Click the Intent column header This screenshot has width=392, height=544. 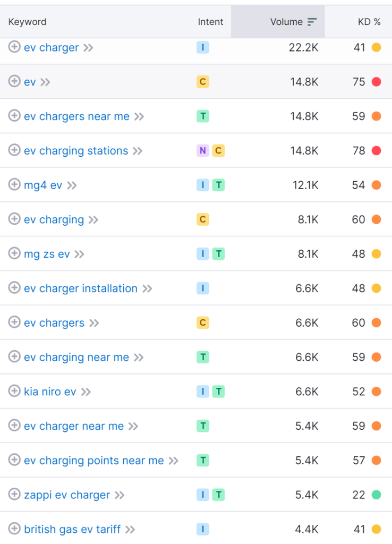[210, 22]
